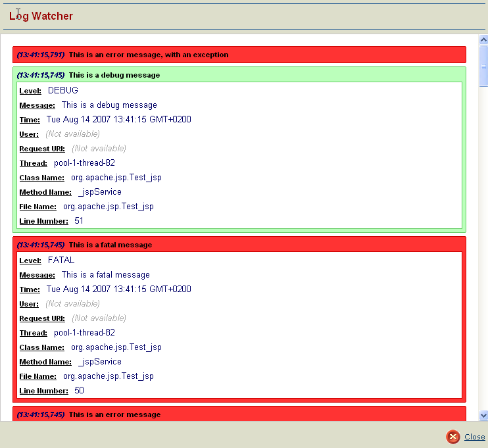Click the scrollbar up arrow
Image resolution: width=488 pixels, height=448 pixels.
click(483, 40)
